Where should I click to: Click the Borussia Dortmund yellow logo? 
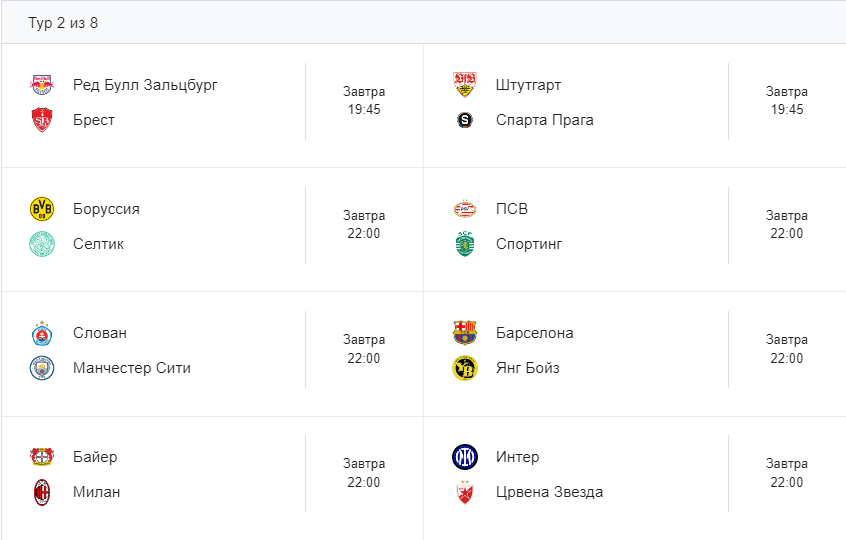coord(41,209)
